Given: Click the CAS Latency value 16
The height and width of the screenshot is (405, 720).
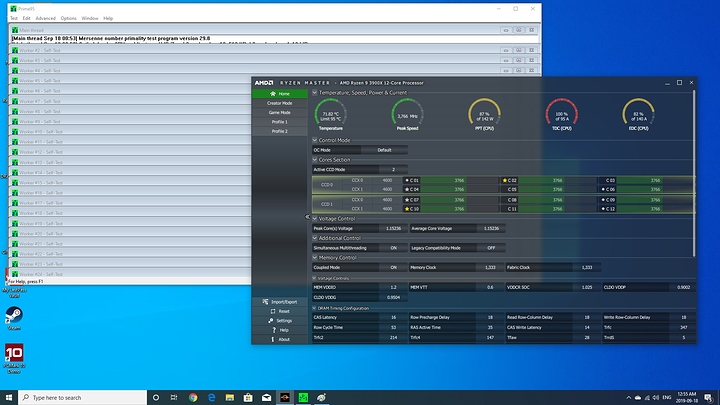Looking at the screenshot, I should point(394,317).
